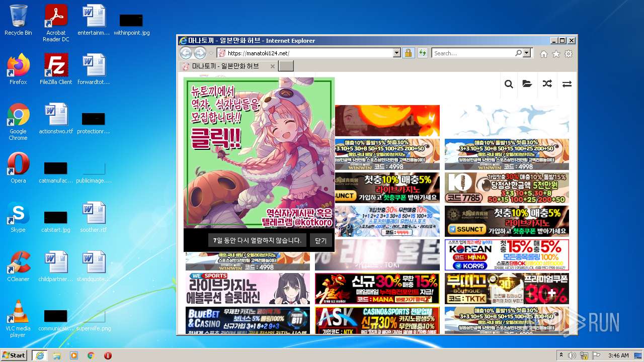Open Google Chrome desktop shortcut

point(18,122)
